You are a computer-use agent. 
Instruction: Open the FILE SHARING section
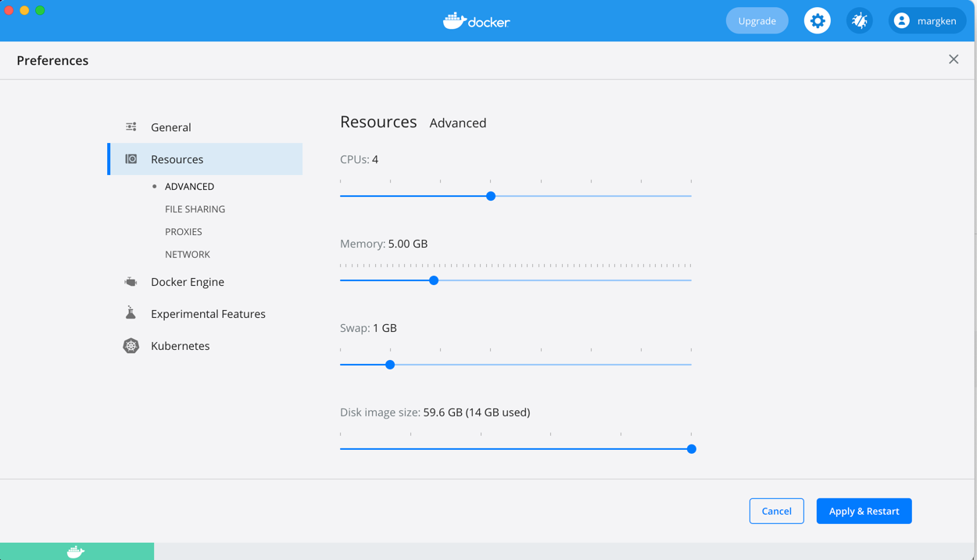click(x=195, y=209)
